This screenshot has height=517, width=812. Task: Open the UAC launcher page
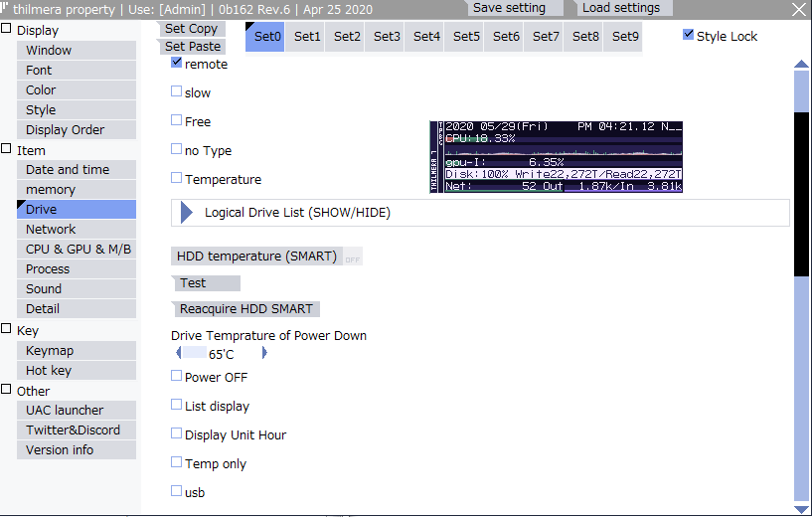click(77, 411)
